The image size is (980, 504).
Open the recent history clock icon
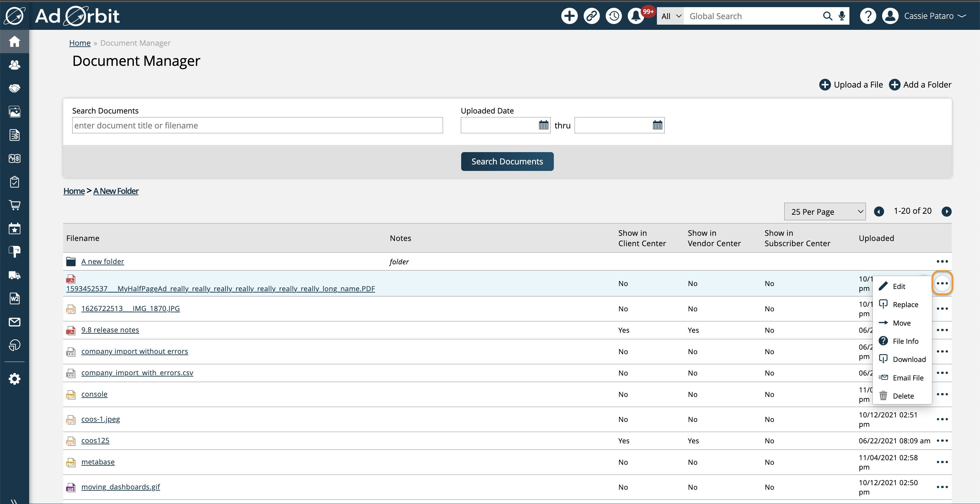coord(614,16)
